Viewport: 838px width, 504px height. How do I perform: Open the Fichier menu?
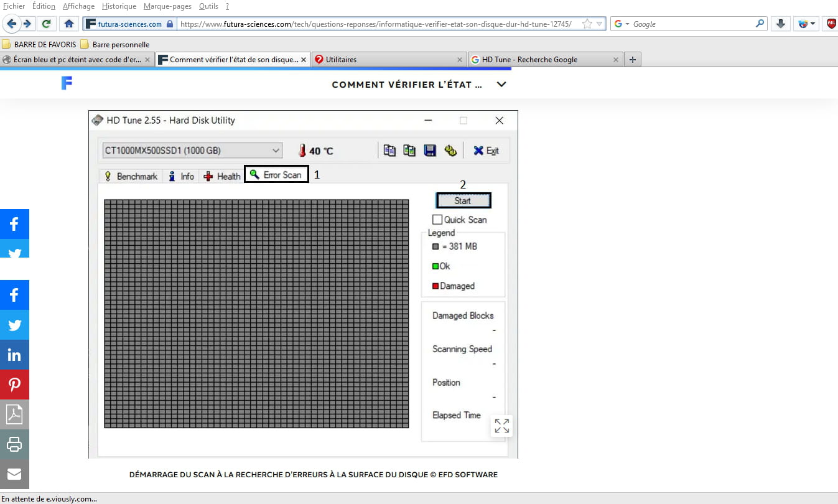pyautogui.click(x=14, y=6)
